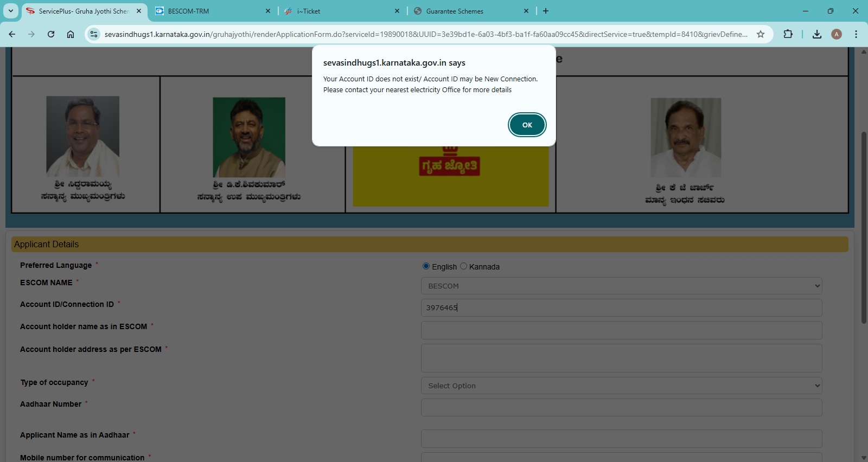Click the Account holder name field
868x462 pixels.
(x=621, y=330)
